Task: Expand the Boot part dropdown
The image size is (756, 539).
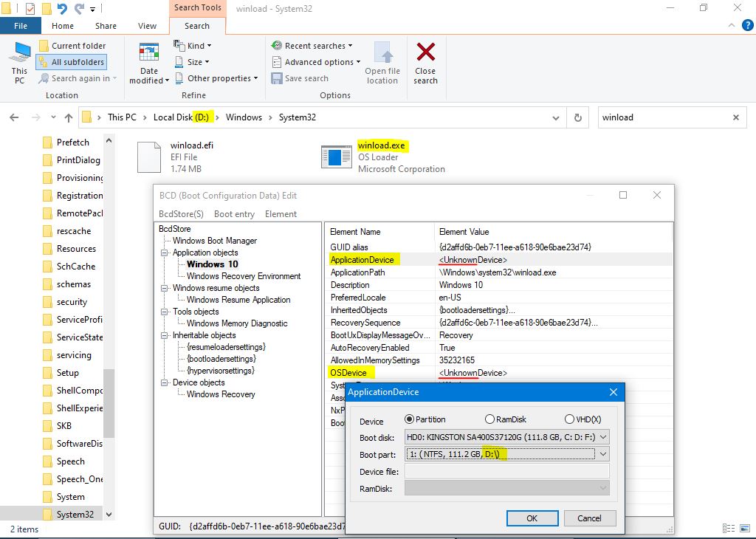Action: click(x=506, y=454)
